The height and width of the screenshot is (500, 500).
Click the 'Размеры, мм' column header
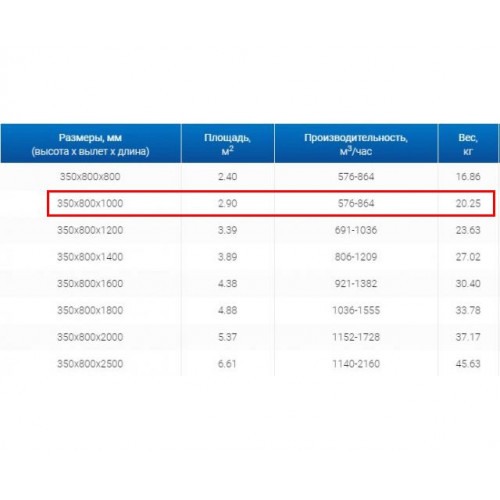[x=90, y=144]
